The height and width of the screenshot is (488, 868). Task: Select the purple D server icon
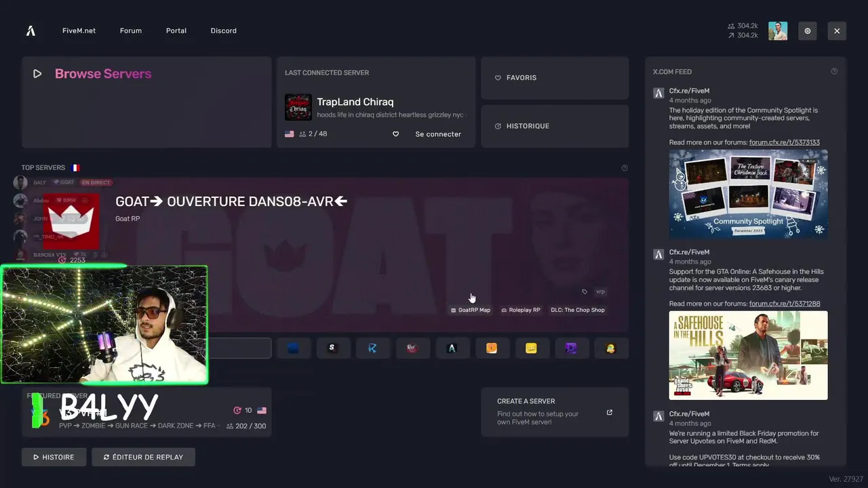coord(571,348)
